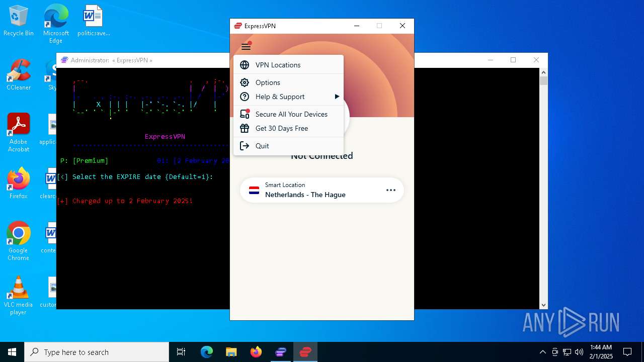Open the notification center
Screen dimensions: 644x362
pos(627,352)
